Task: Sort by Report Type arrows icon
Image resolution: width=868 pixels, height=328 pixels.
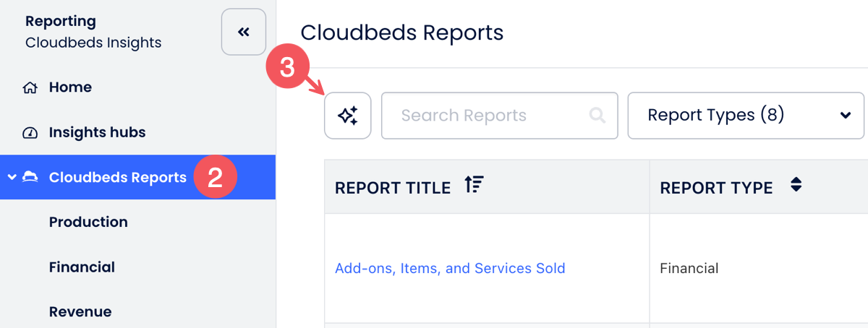Action: [x=796, y=185]
